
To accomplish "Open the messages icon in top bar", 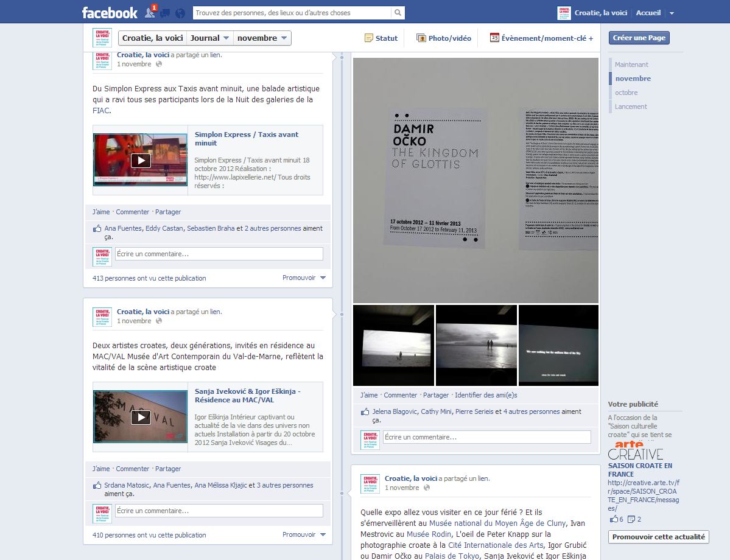I will pos(165,13).
